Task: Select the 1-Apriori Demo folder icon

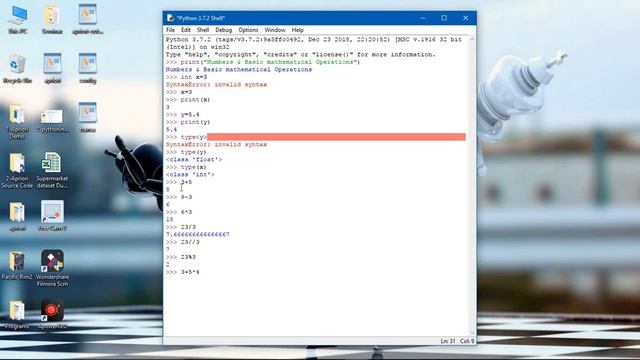Action: [x=17, y=121]
